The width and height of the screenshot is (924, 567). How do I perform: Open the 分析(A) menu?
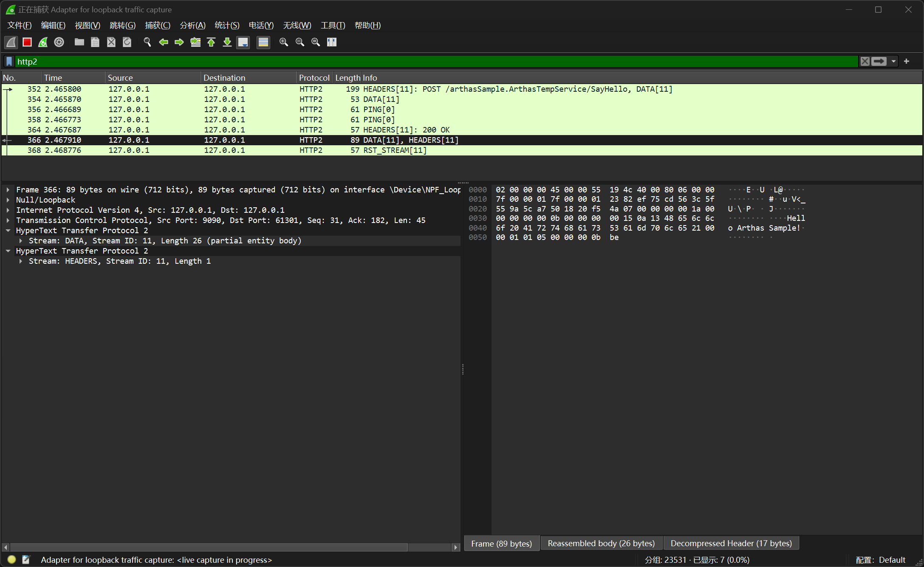(193, 25)
